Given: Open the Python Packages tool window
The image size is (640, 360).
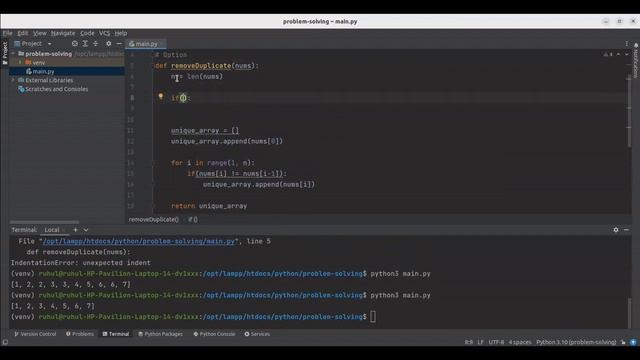Looking at the screenshot, I should [x=160, y=334].
